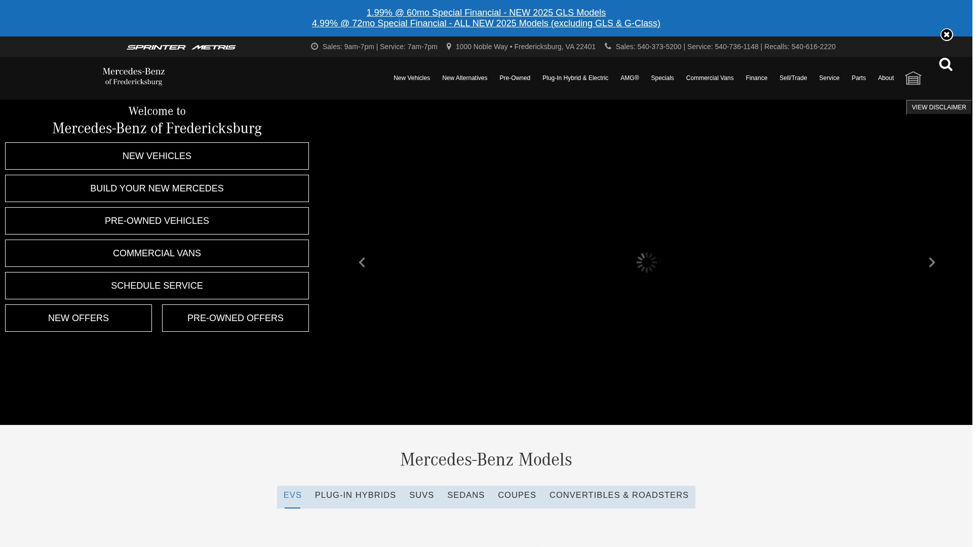
Task: Click the Sprinter logo
Action: 156,47
